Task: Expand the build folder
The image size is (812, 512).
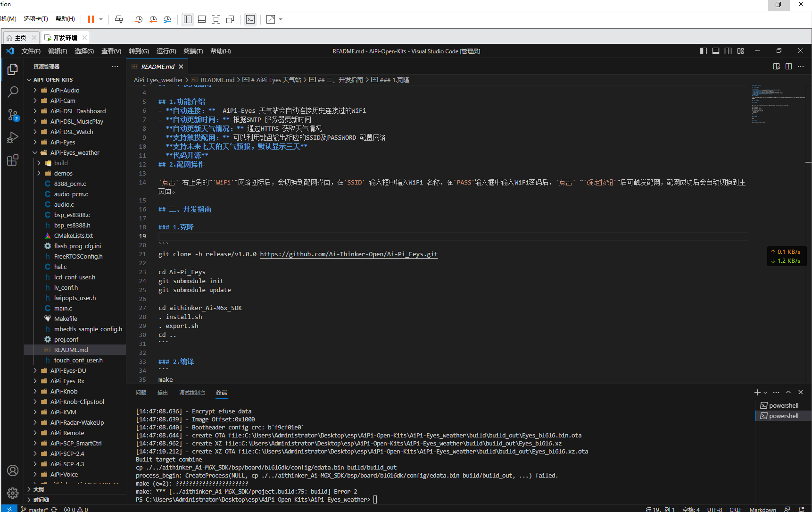Action: (61, 163)
